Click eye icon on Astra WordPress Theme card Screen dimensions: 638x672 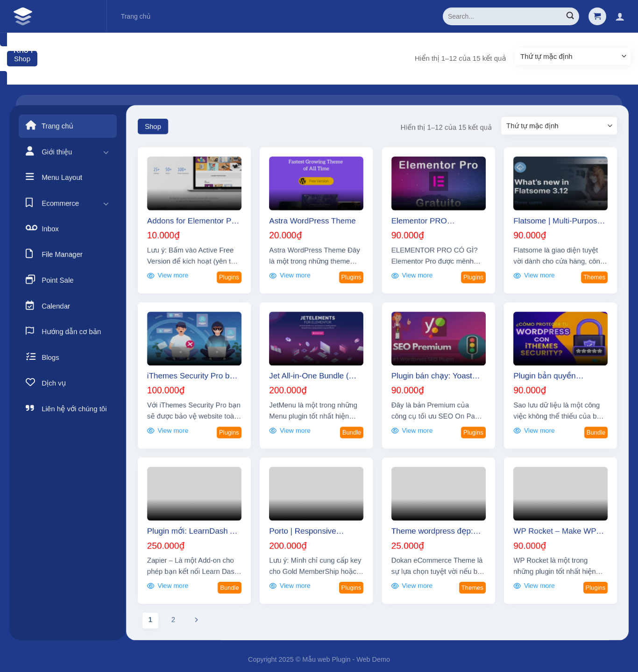273,276
